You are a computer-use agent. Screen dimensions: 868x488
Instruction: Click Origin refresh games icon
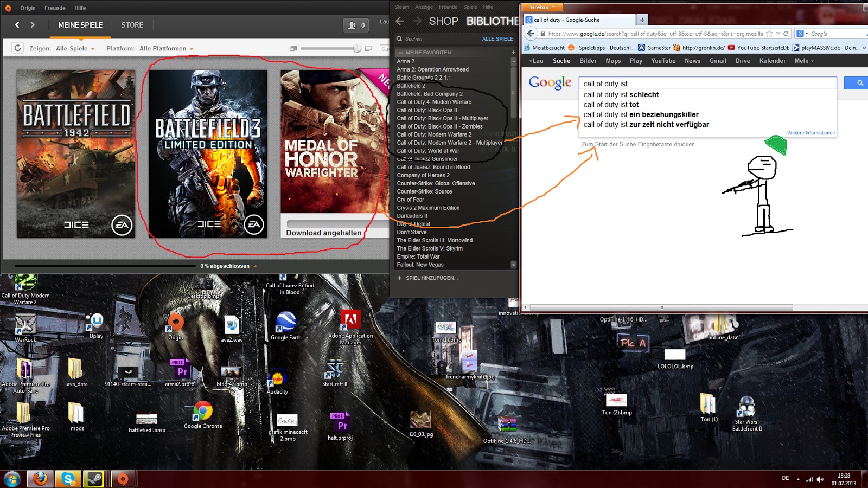pyautogui.click(x=17, y=48)
